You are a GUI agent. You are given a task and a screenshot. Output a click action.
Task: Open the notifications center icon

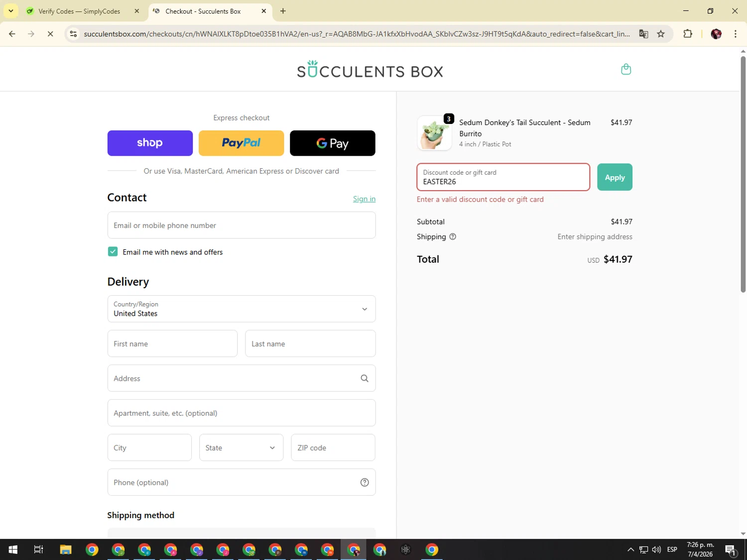[731, 550]
